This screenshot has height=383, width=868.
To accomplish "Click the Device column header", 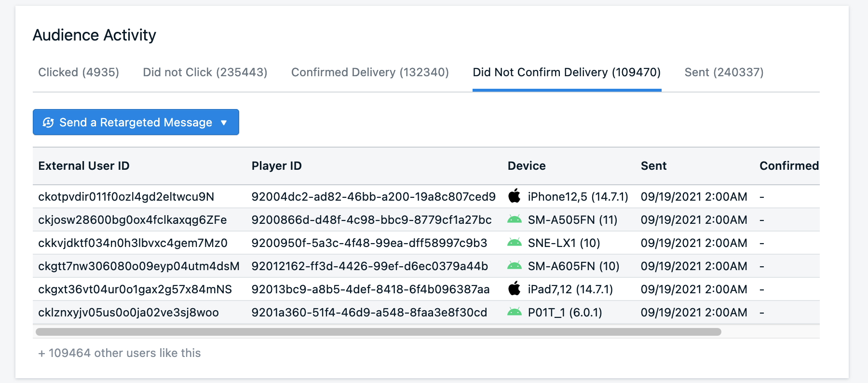I will coord(527,166).
